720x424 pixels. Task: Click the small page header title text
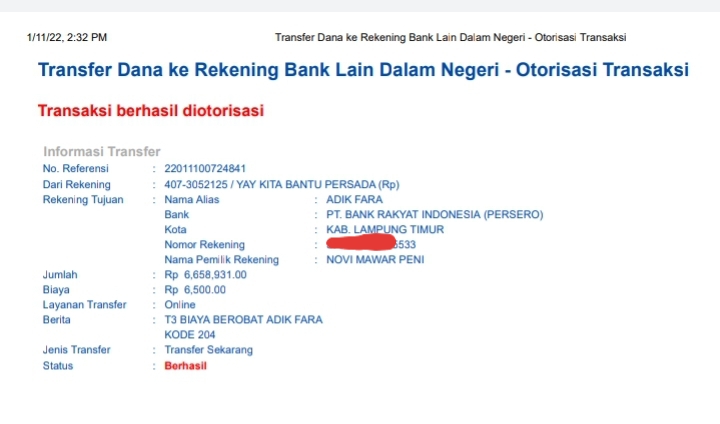tap(450, 38)
